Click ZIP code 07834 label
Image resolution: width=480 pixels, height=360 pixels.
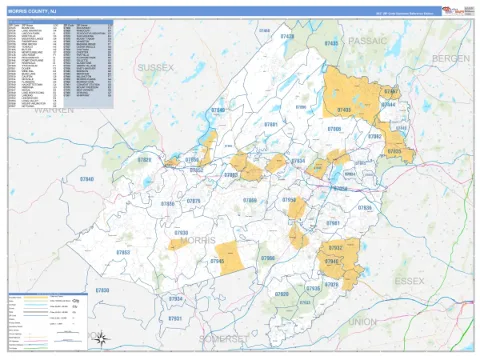point(298,161)
